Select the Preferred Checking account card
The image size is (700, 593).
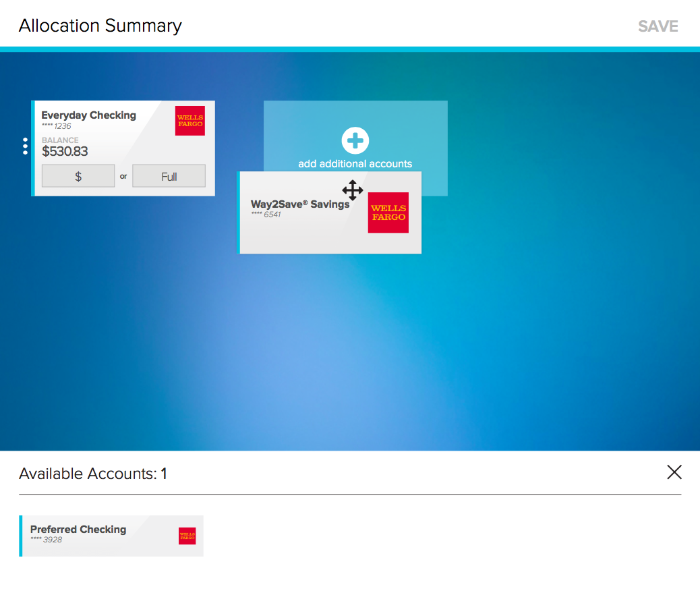pyautogui.click(x=111, y=536)
